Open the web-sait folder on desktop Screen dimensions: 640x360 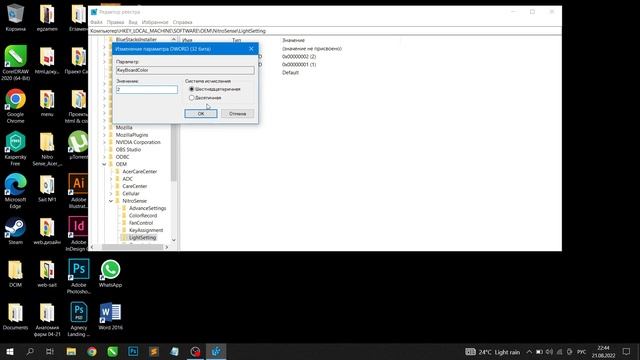point(47,273)
